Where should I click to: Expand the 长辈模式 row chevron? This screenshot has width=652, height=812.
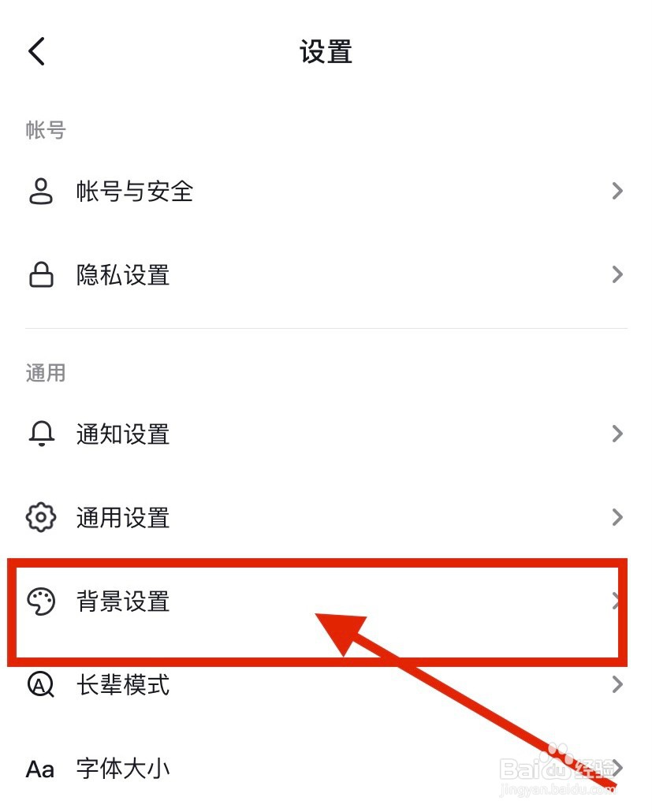[617, 684]
